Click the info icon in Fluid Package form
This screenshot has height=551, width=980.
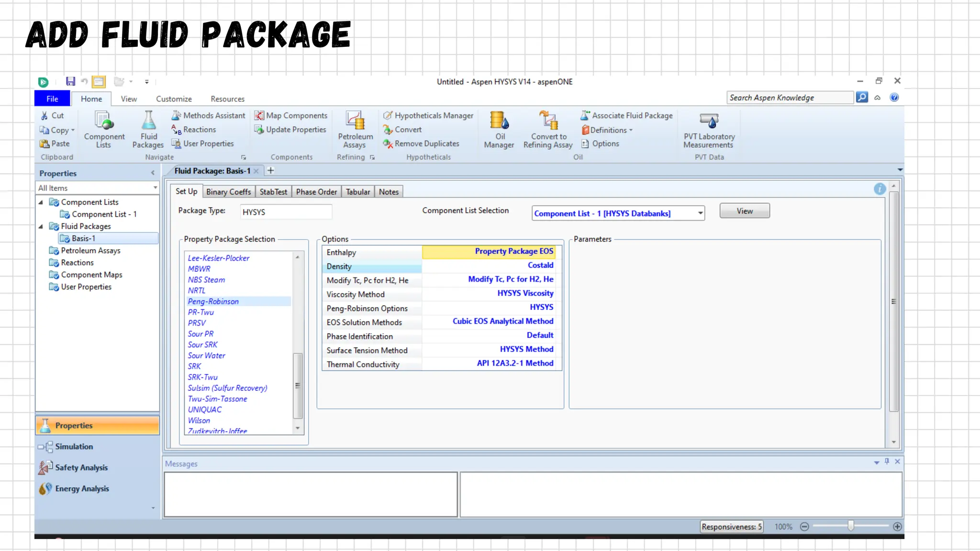[880, 189]
